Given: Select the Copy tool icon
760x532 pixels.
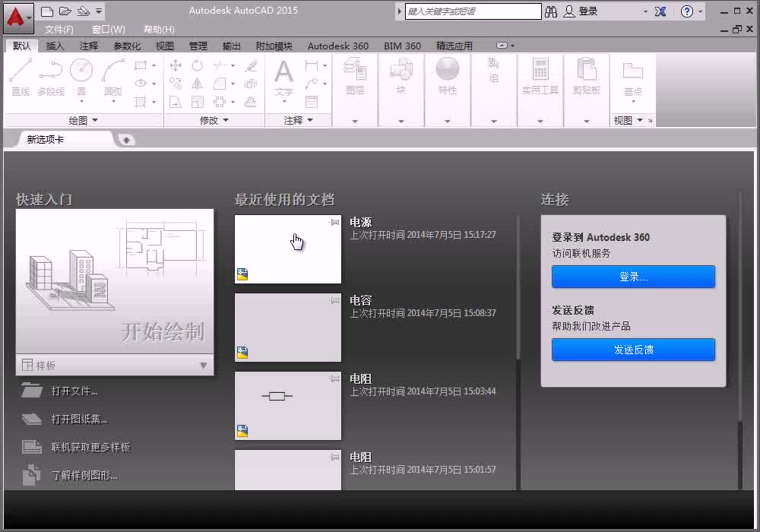Looking at the screenshot, I should click(x=176, y=84).
